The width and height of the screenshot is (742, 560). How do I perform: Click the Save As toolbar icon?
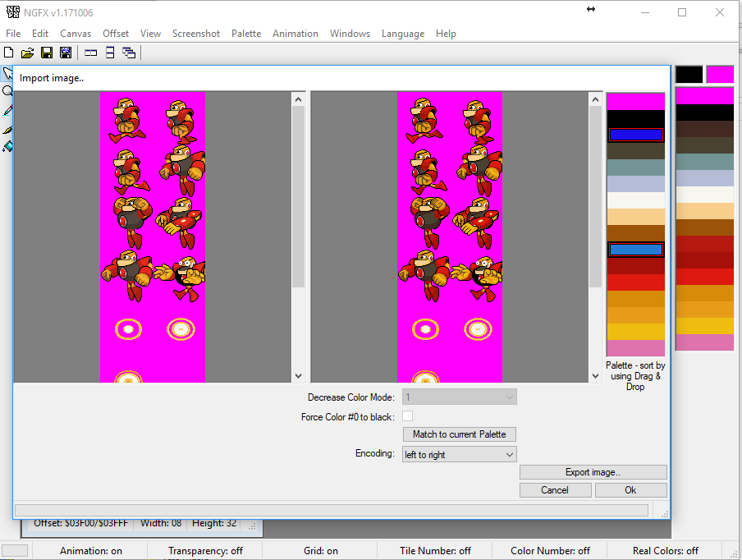tap(66, 53)
